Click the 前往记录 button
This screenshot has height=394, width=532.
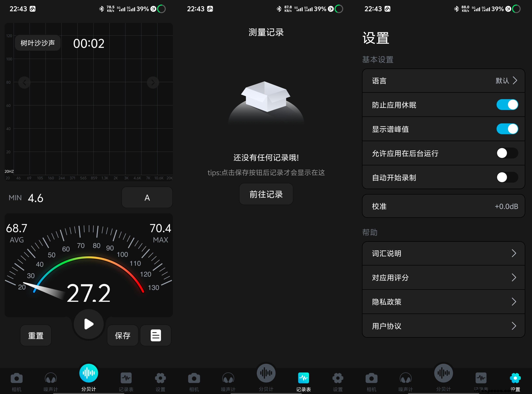click(266, 194)
